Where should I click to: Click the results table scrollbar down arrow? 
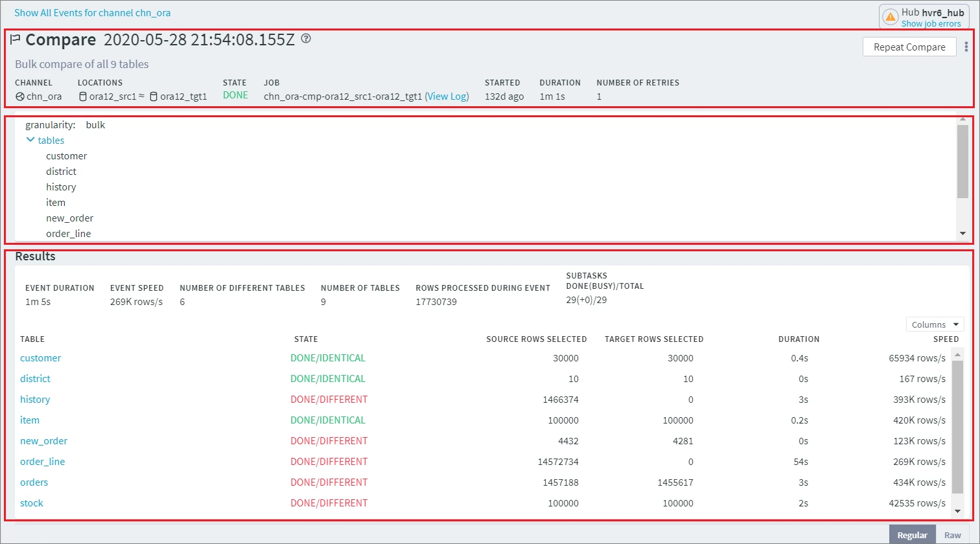tap(958, 512)
